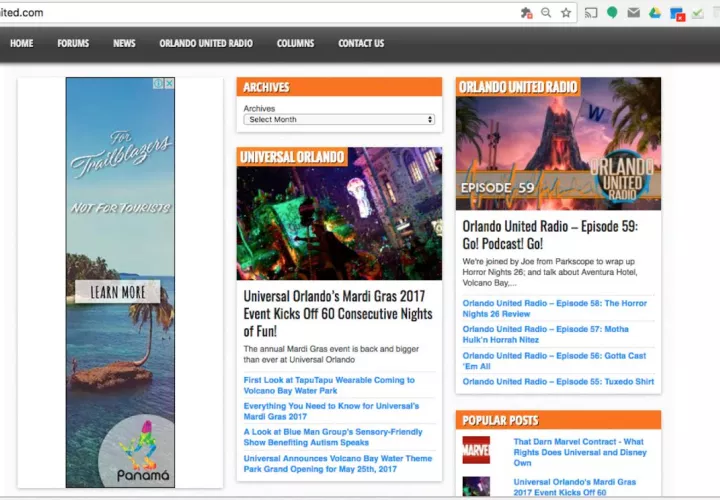The image size is (720, 500).
Task: Click the zoom magnifier icon in address bar
Action: [x=546, y=13]
